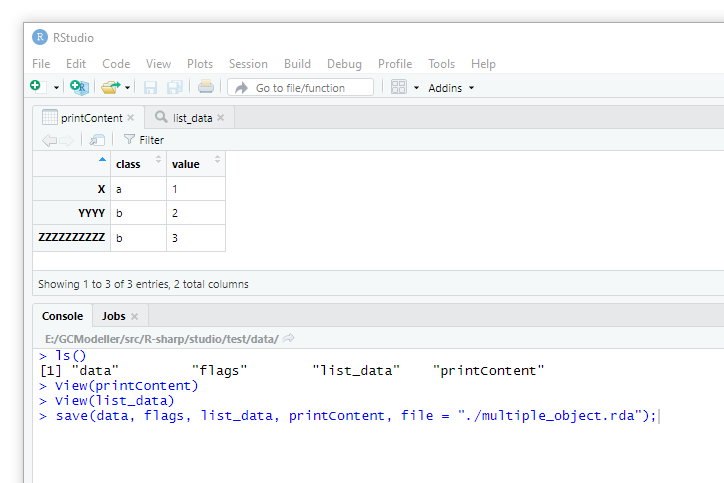Close the printContent tab
The height and width of the screenshot is (483, 724).
[131, 118]
